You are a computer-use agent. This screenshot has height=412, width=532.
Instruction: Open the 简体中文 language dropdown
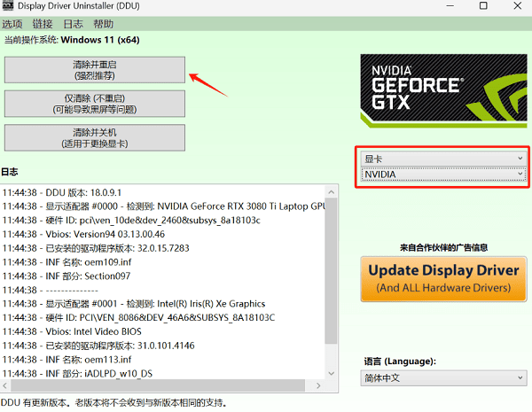point(443,377)
